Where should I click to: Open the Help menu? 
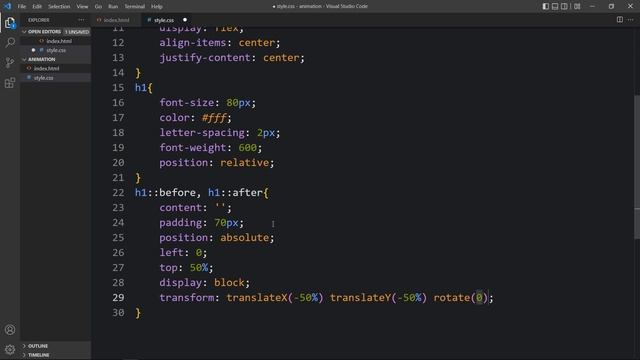(x=157, y=7)
